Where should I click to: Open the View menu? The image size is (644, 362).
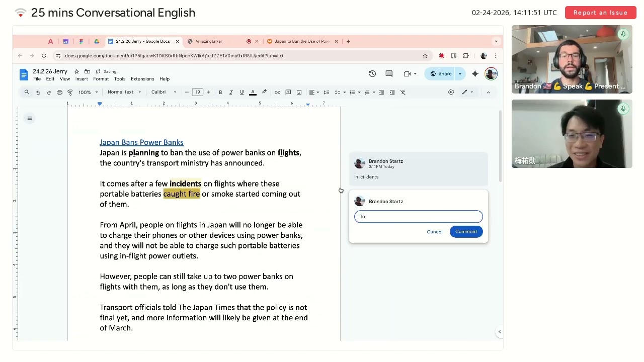point(65,79)
